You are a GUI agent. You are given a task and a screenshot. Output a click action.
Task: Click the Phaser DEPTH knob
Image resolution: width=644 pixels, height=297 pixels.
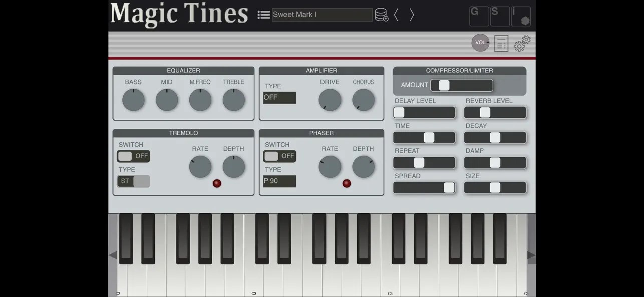[x=364, y=167]
